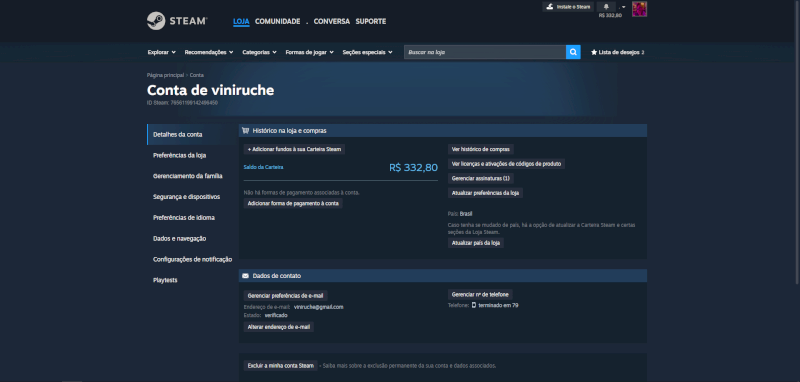
Task: Click Saldo da Carteira link
Action: coord(263,167)
